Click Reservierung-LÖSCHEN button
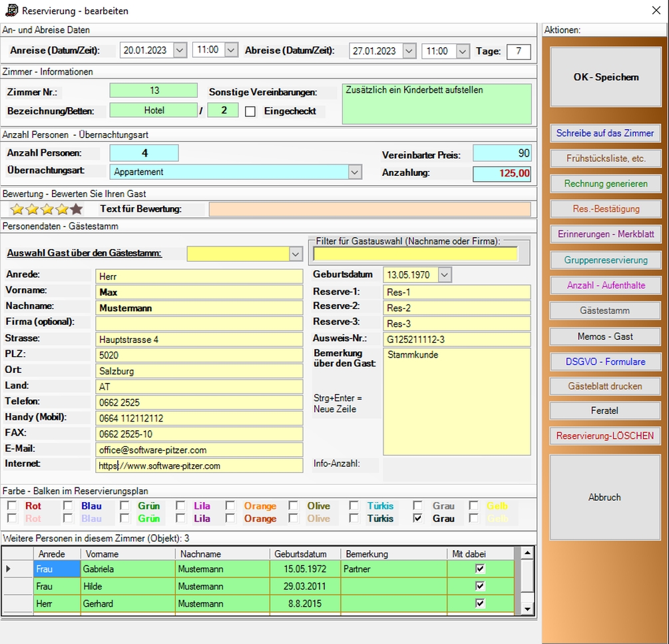Viewport: 669px width, 644px height. pyautogui.click(x=605, y=436)
